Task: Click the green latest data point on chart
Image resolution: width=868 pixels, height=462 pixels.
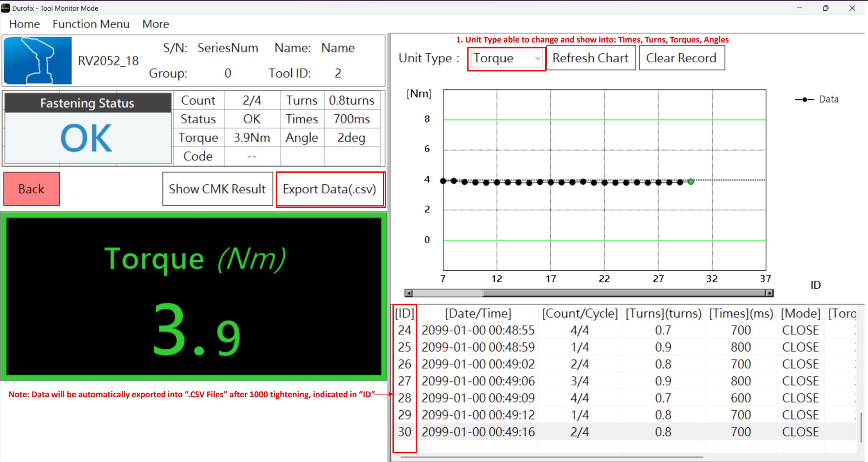Action: [691, 182]
